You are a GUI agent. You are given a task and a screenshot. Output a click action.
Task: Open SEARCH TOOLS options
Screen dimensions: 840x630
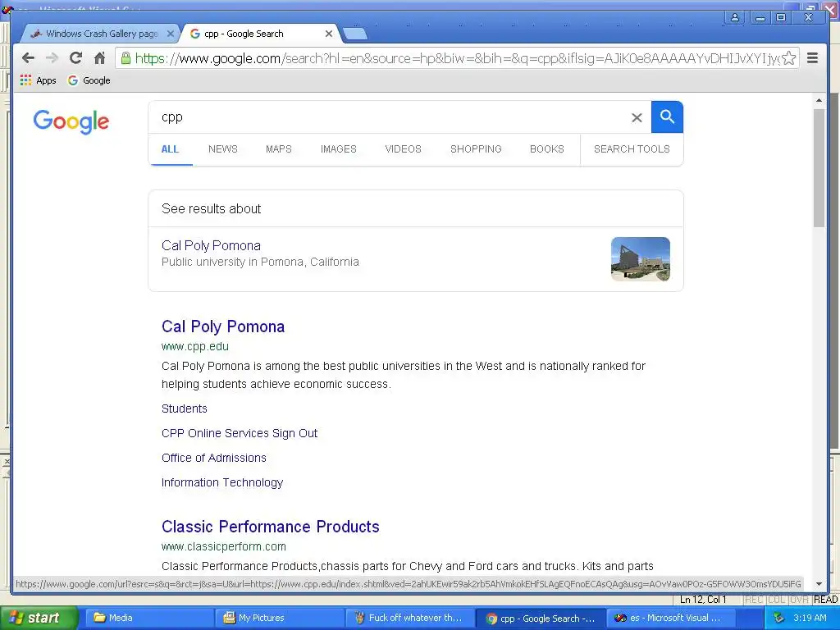(632, 149)
